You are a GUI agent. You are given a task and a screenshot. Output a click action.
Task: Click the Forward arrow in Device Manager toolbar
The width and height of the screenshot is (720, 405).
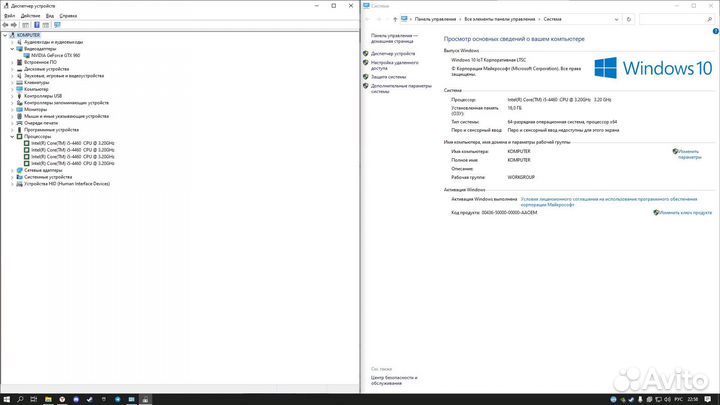point(14,25)
